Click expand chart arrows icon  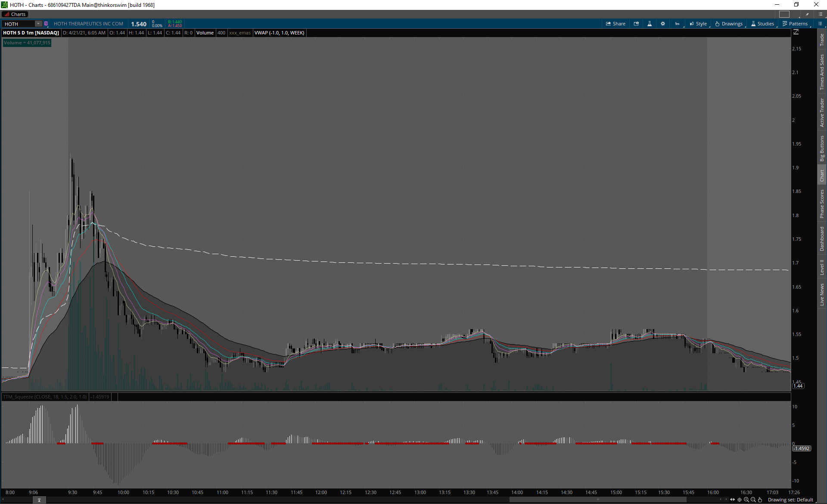pyautogui.click(x=732, y=500)
